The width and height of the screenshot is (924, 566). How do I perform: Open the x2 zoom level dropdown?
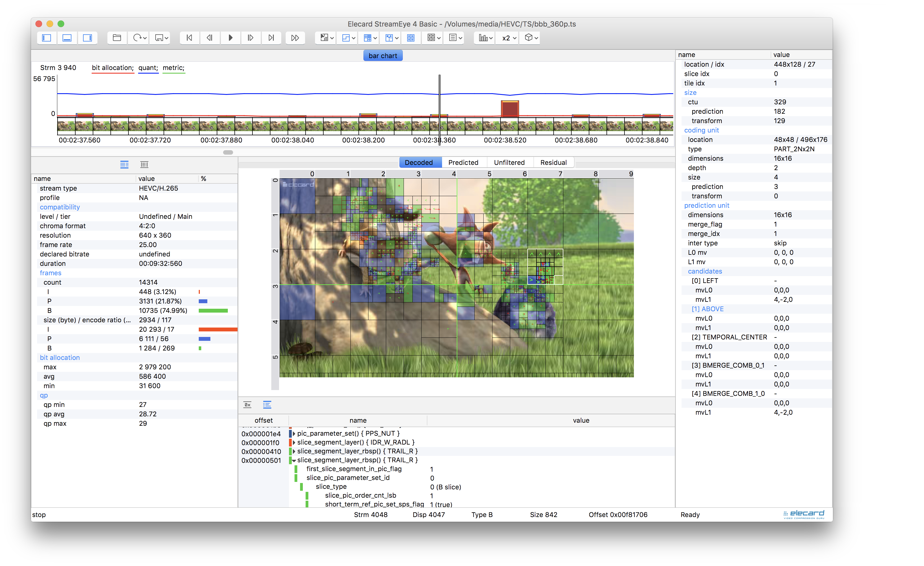point(507,37)
